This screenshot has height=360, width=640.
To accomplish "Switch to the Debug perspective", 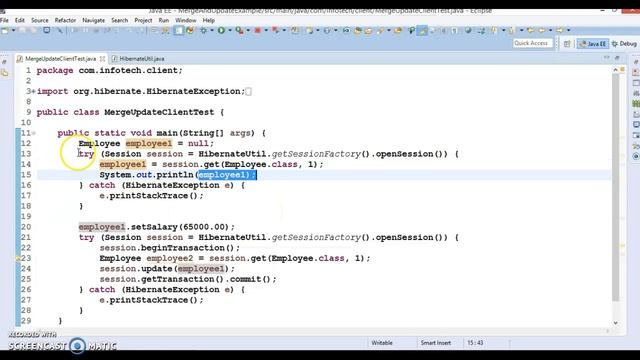I will 624,44.
